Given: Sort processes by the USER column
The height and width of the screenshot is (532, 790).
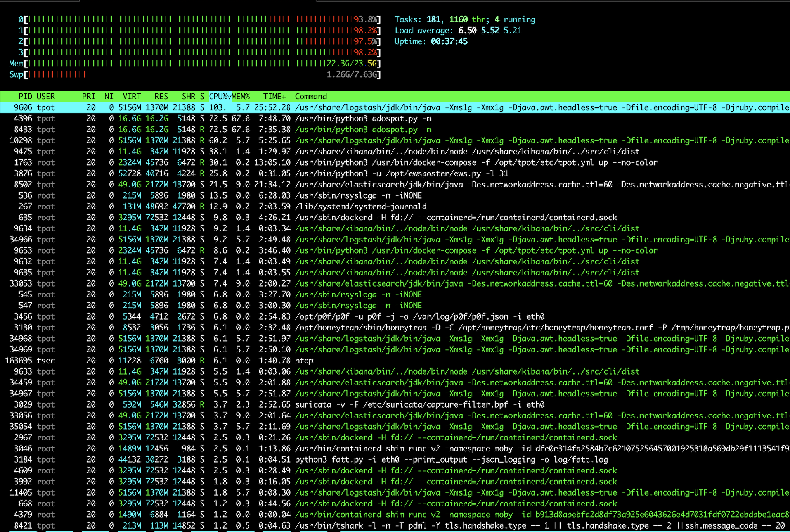Looking at the screenshot, I should coord(45,96).
